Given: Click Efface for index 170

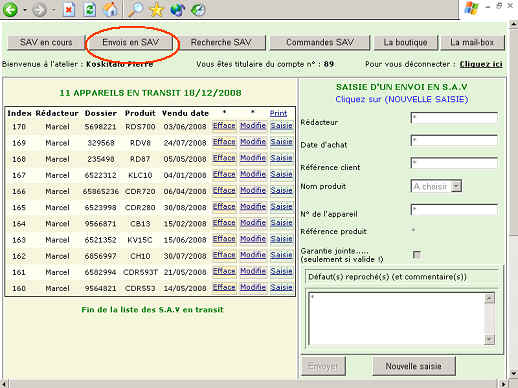Looking at the screenshot, I should coord(224,126).
